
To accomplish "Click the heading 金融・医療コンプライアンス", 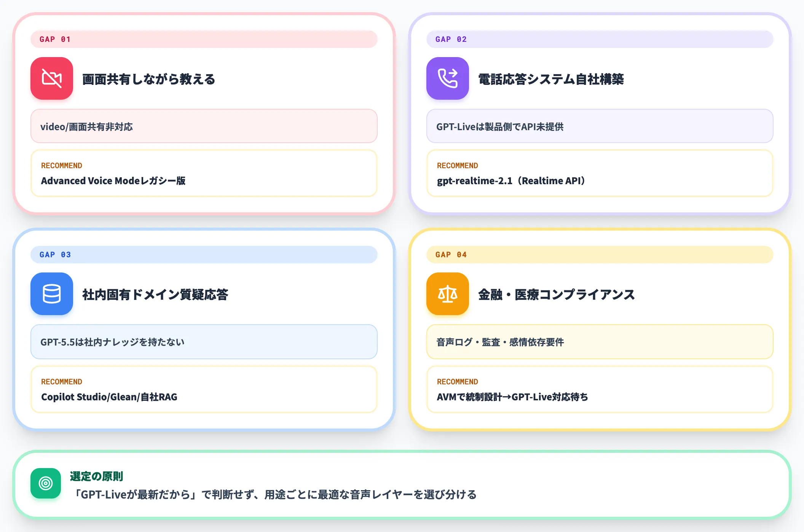I will pos(557,295).
